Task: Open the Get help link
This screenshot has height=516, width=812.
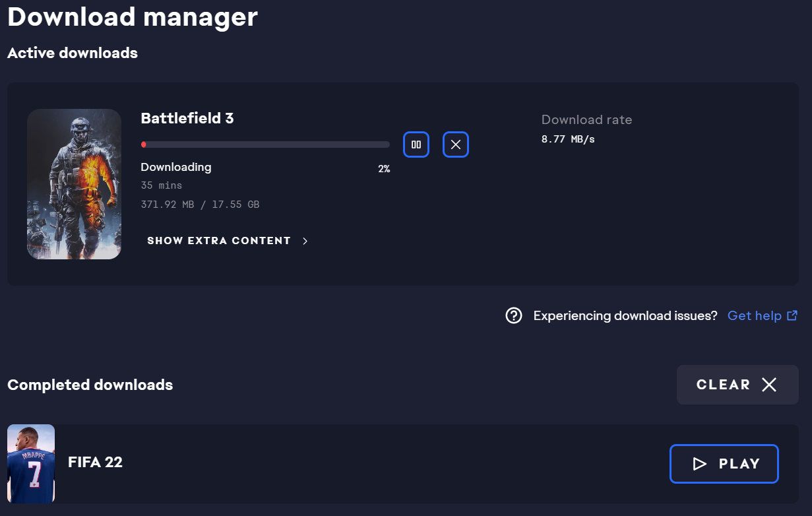Action: (763, 315)
